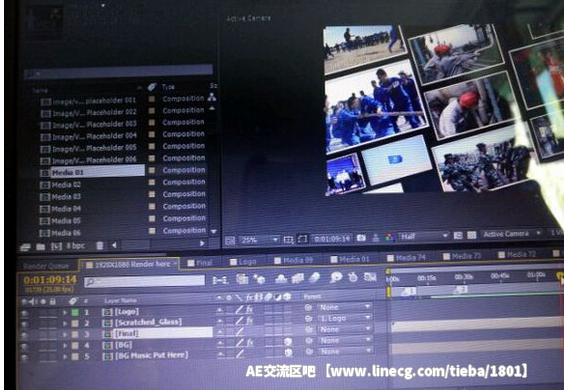The image size is (569, 390).
Task: Click the Live Update icon in timeline
Action: point(242,279)
